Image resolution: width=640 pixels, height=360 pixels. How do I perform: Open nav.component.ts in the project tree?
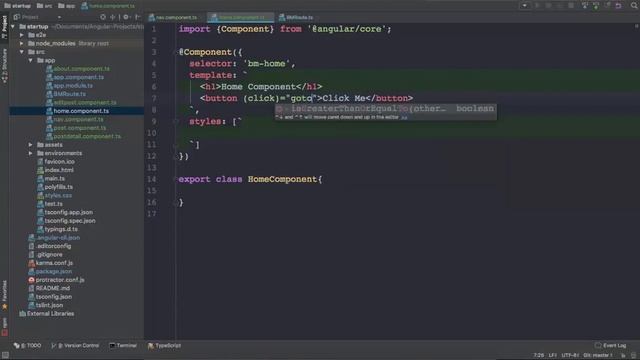tap(74, 120)
